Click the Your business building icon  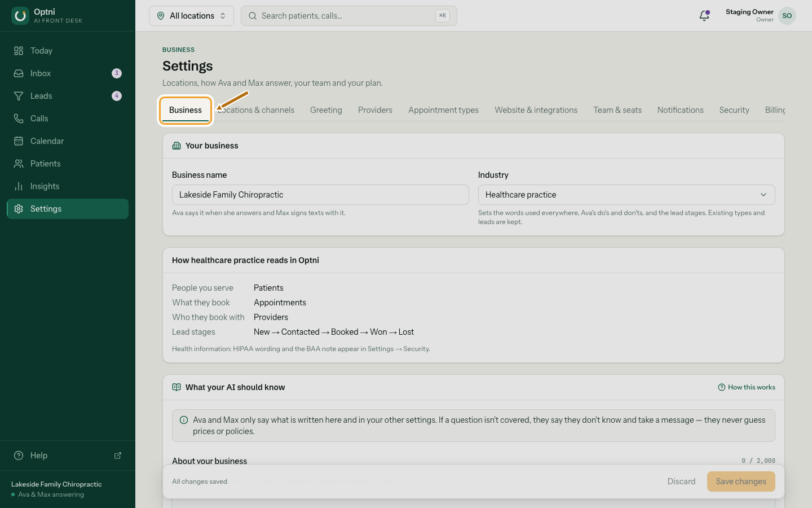coord(176,146)
